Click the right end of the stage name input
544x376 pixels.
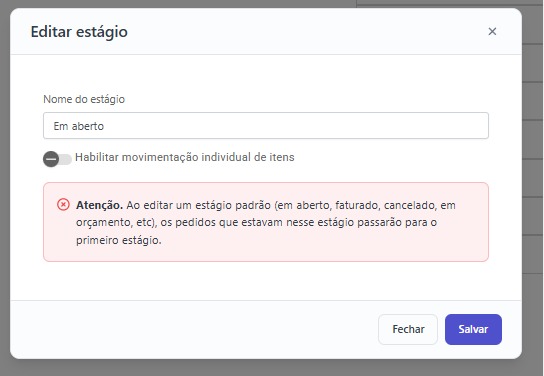coord(479,126)
